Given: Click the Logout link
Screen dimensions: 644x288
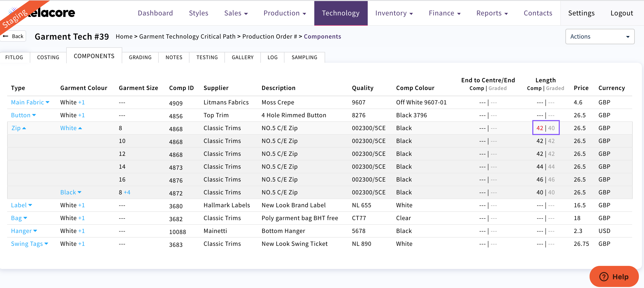Looking at the screenshot, I should tap(622, 13).
